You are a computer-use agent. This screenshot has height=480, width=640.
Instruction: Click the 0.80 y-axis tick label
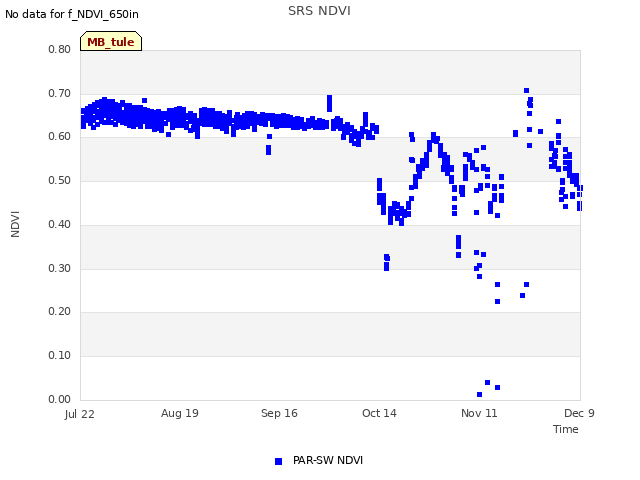coord(60,49)
